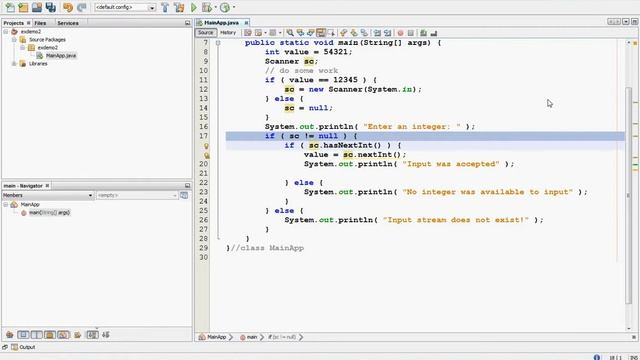640x360 pixels.
Task: Close the Projects tab
Action: [29, 23]
